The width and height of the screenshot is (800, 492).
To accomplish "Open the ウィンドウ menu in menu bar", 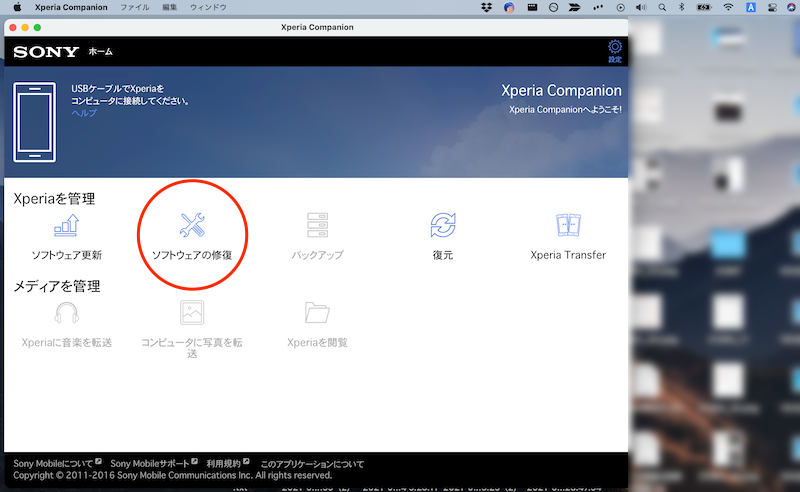I will point(208,7).
